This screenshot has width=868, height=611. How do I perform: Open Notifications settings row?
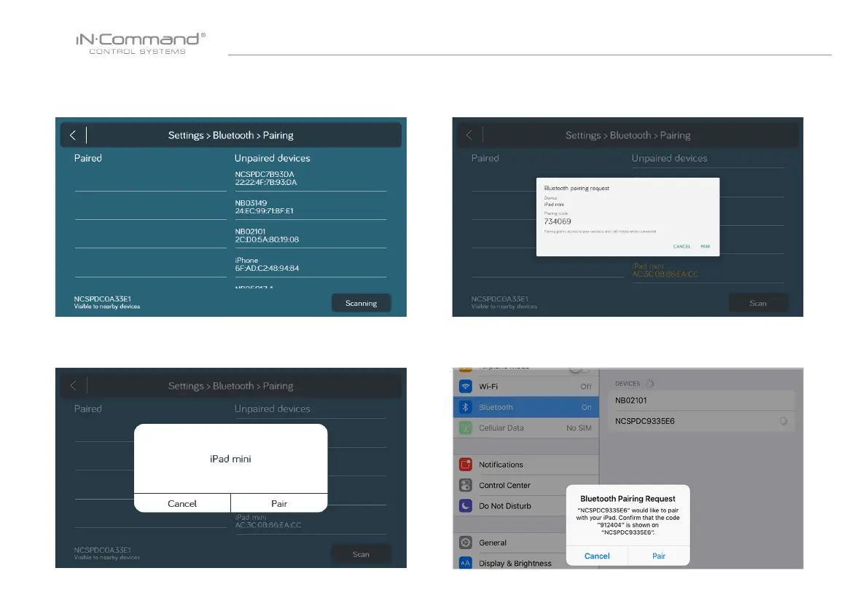tap(526, 465)
